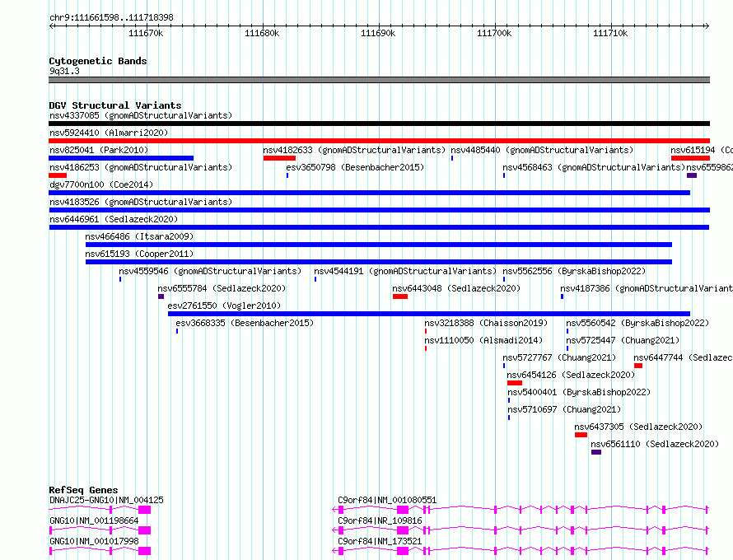Open DNAJC25-GNG10|NM_004125 gene label
The height and width of the screenshot is (560, 733).
106,500
